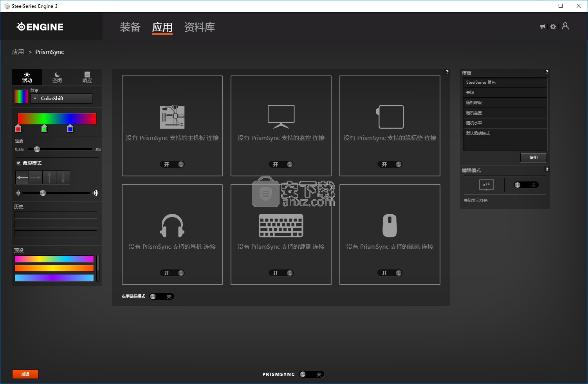588x384 pixels.
Task: Click the first history slot
Action: [56, 215]
